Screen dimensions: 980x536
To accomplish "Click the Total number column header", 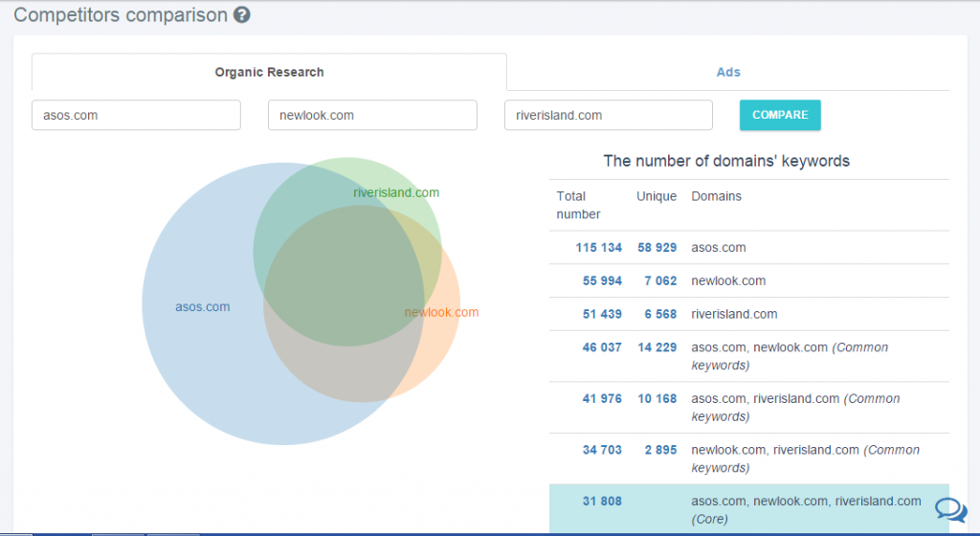I will tap(578, 205).
